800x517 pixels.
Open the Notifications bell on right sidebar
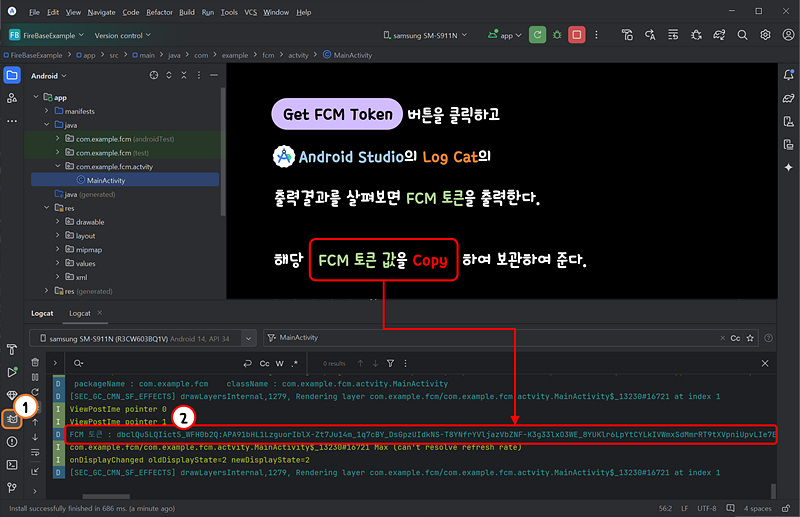click(x=788, y=75)
